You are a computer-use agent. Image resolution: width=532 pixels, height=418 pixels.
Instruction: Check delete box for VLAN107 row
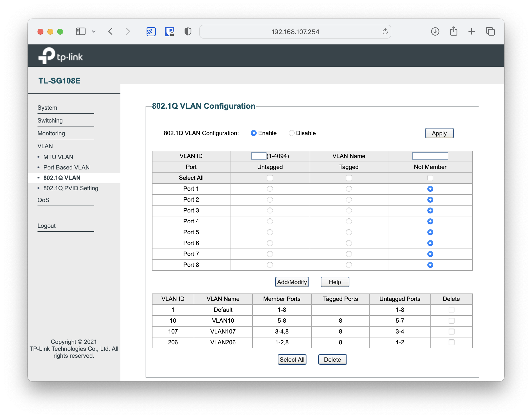451,332
